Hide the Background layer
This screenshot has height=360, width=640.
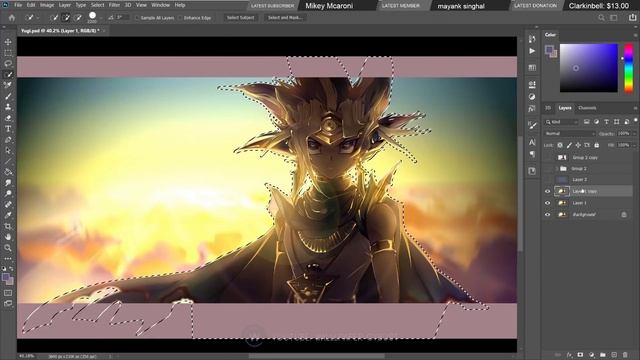[548, 214]
